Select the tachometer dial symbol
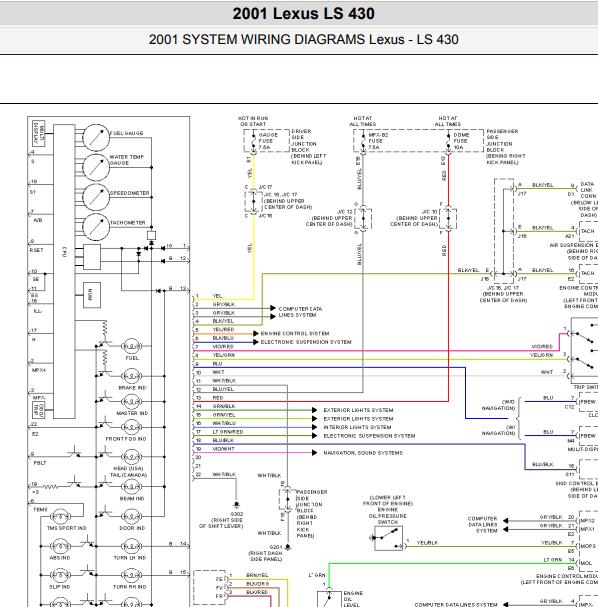This screenshot has width=598, height=607. [x=96, y=227]
